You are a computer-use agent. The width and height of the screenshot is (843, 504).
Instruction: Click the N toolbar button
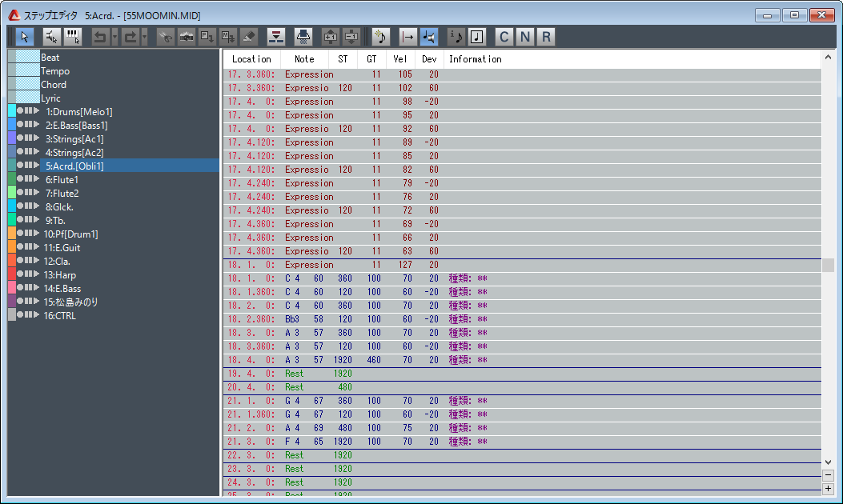pyautogui.click(x=524, y=37)
